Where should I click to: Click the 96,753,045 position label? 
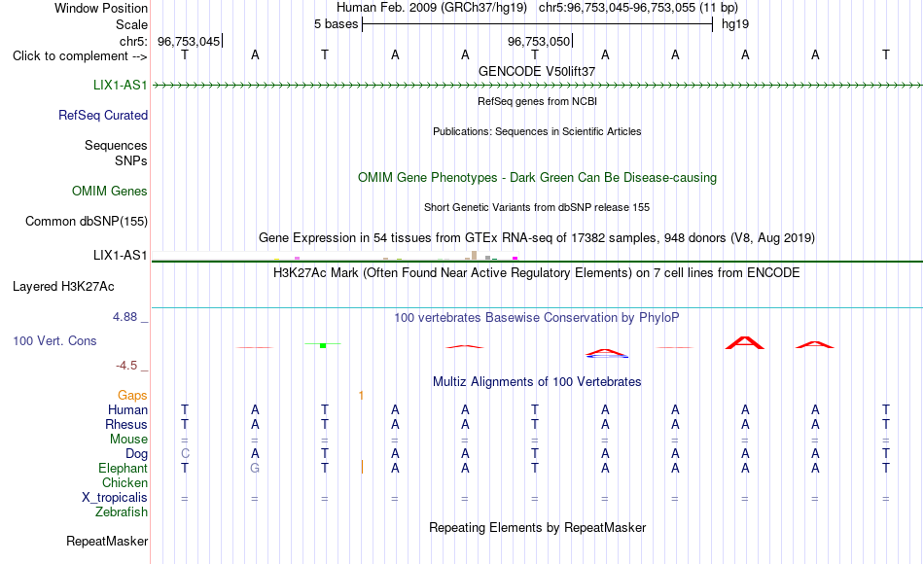(189, 42)
